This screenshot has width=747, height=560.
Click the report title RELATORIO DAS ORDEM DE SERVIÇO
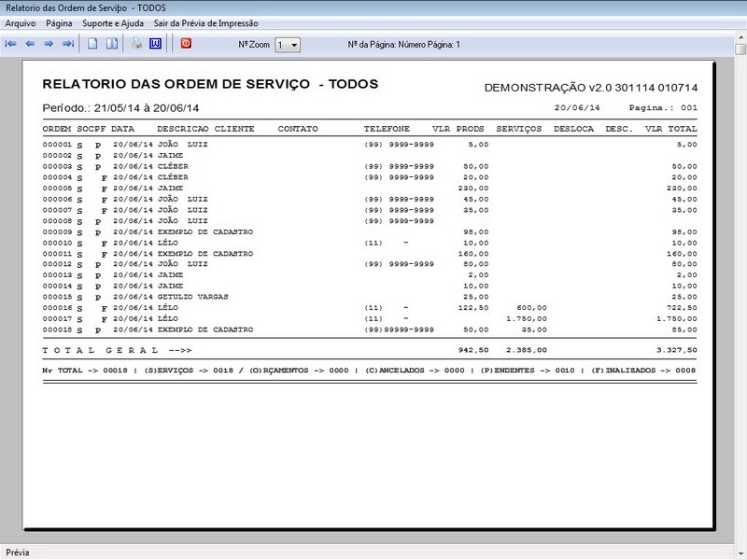coord(176,84)
